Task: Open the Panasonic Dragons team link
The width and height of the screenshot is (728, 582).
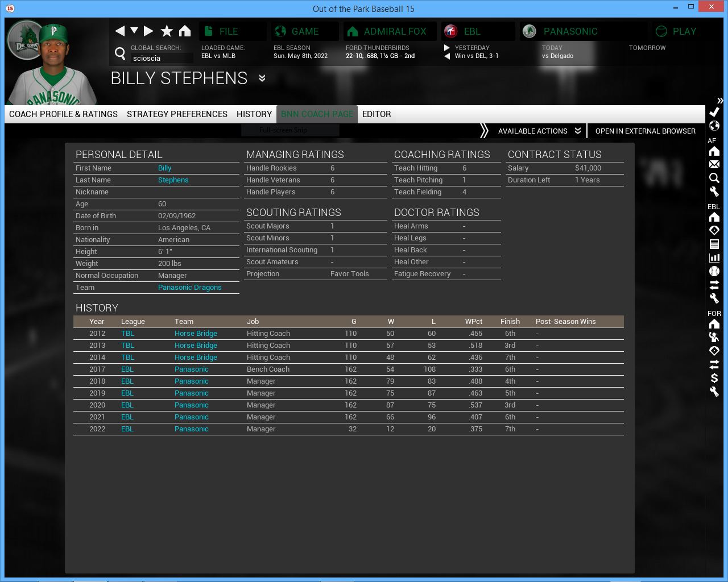Action: (189, 288)
